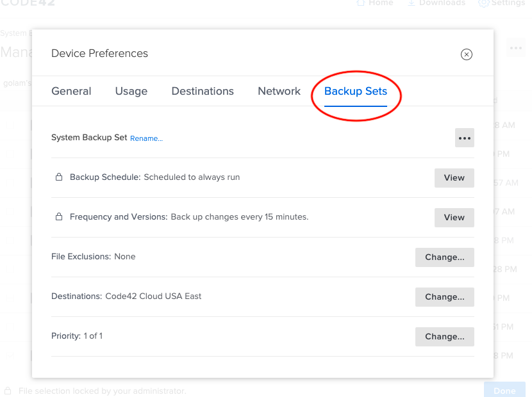Click 'Back up changes every 15 minutes.' text
Image resolution: width=532 pixels, height=397 pixels.
tap(240, 216)
